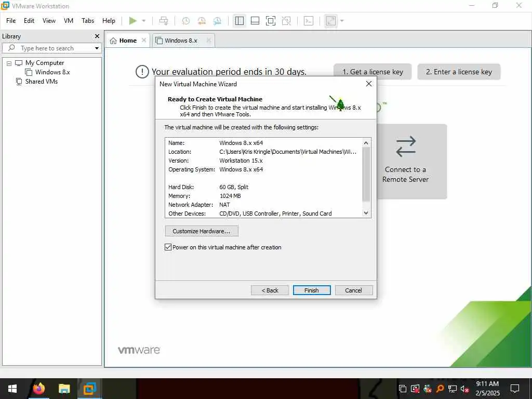Close the New Virtual Machine Wizard dialog
Image resolution: width=532 pixels, height=399 pixels.
pyautogui.click(x=369, y=84)
